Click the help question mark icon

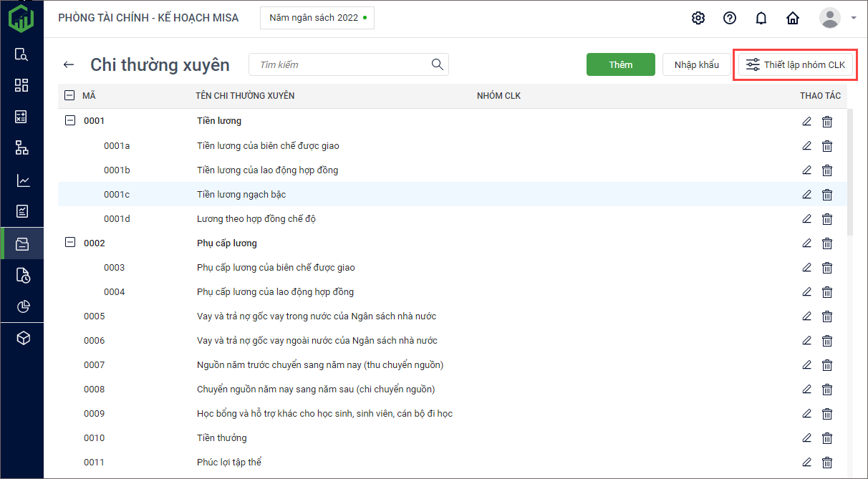click(x=730, y=19)
